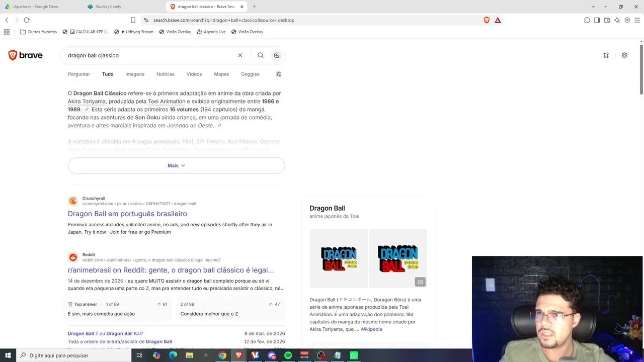The image size is (644, 362).
Task: Open 'Toda a ordem de leitura/assistir' link
Action: [120, 342]
